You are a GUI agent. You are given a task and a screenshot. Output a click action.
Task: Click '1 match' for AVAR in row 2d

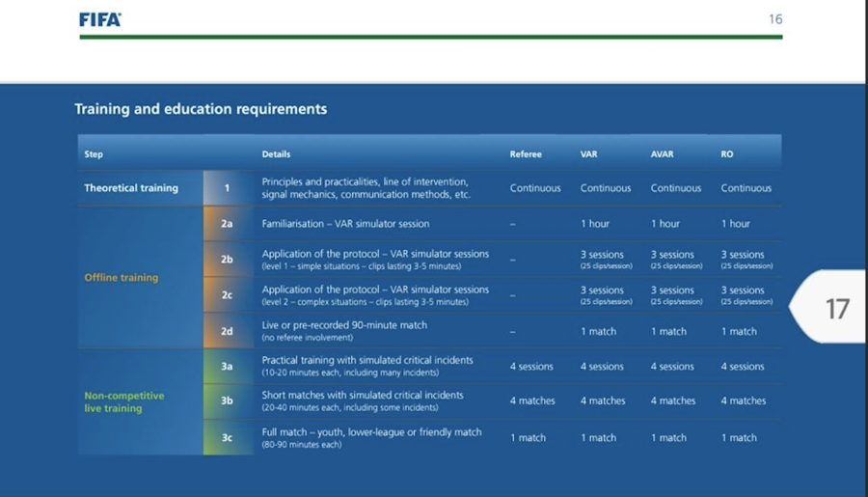(668, 331)
